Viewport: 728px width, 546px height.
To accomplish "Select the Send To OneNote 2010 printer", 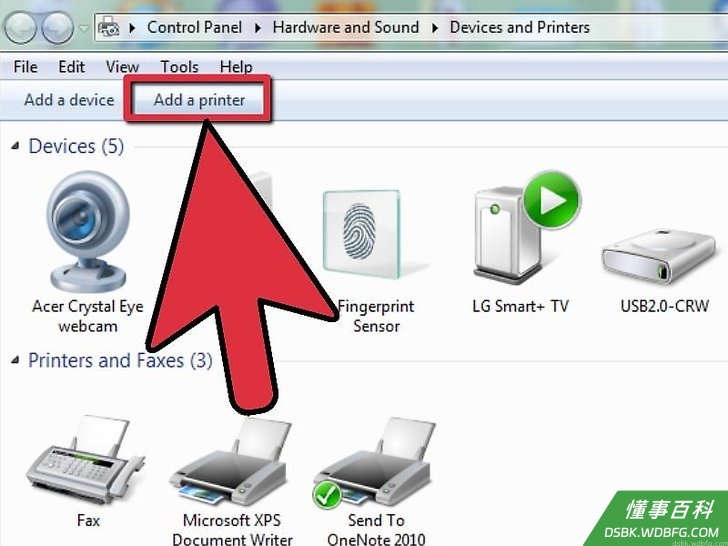I will click(x=374, y=462).
